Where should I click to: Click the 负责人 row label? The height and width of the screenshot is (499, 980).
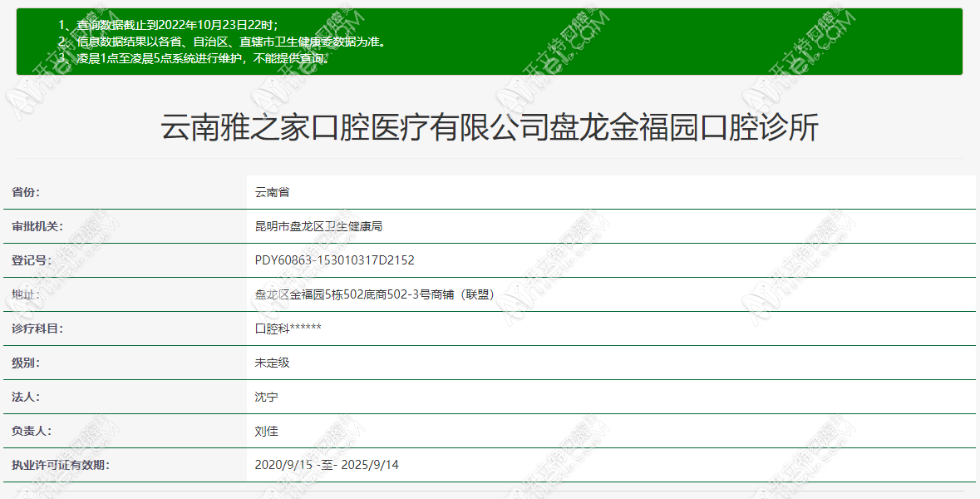tap(32, 431)
